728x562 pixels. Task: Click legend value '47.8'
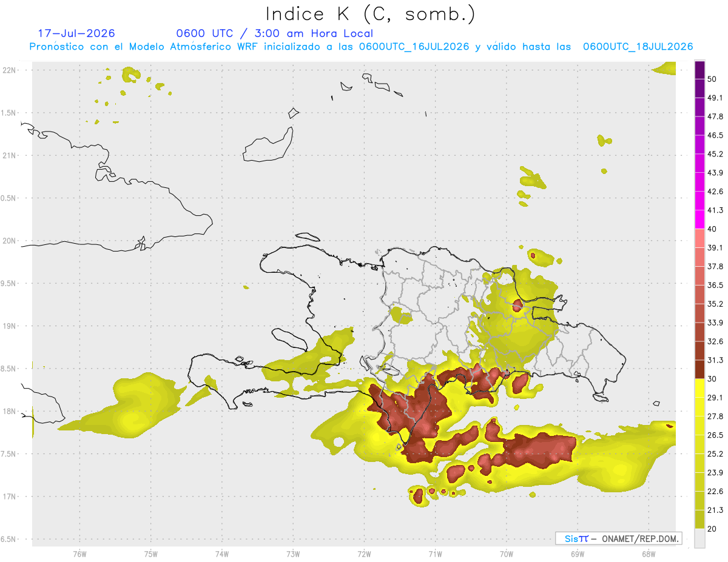(715, 116)
